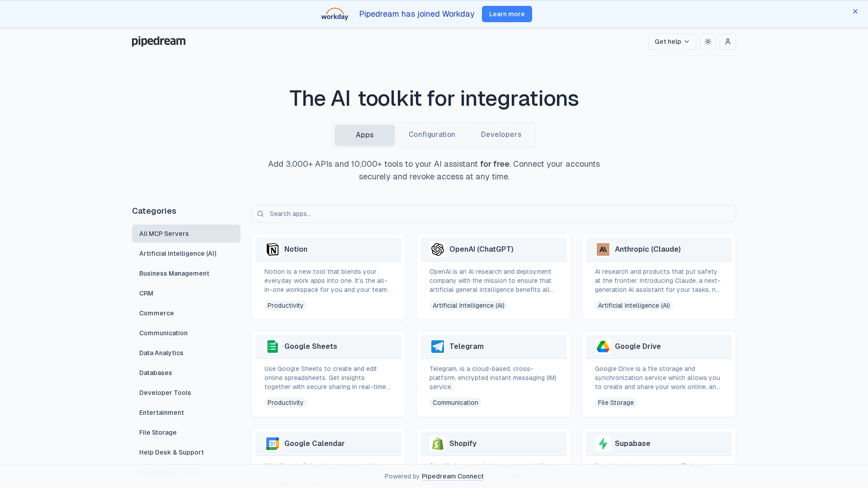Click the Learn more button
This screenshot has width=868, height=488.
tap(506, 14)
